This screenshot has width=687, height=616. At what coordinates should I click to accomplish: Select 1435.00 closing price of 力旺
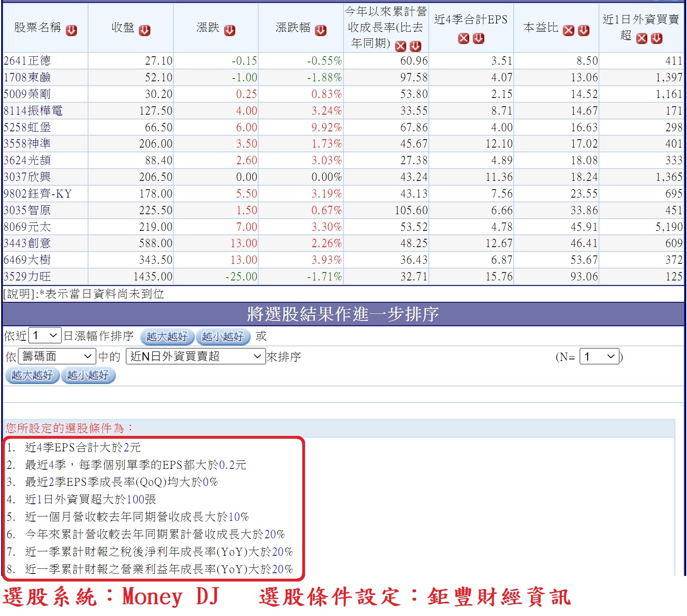tap(153, 276)
